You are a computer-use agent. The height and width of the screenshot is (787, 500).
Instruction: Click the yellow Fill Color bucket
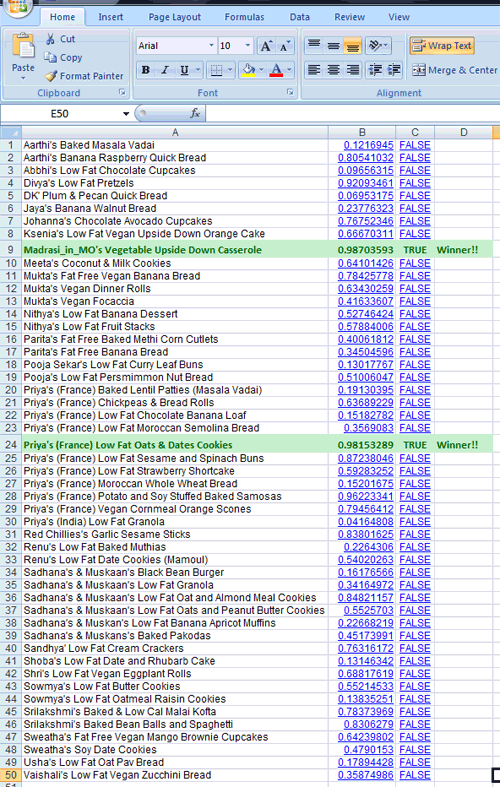pyautogui.click(x=248, y=70)
